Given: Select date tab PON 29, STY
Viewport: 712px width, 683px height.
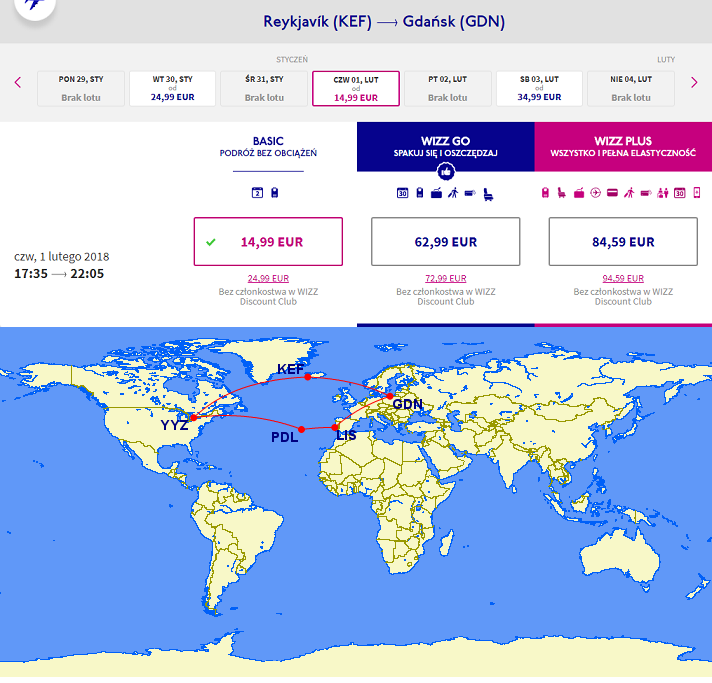Looking at the screenshot, I should pyautogui.click(x=81, y=89).
